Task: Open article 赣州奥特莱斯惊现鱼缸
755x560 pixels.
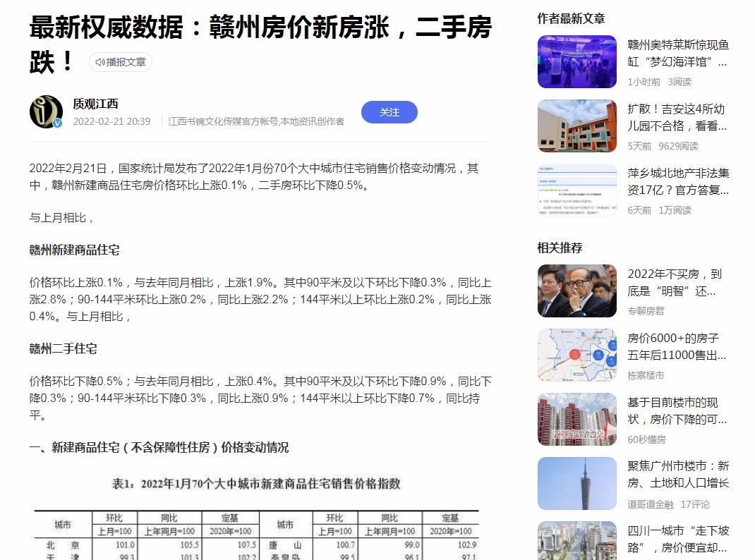Action: click(678, 54)
